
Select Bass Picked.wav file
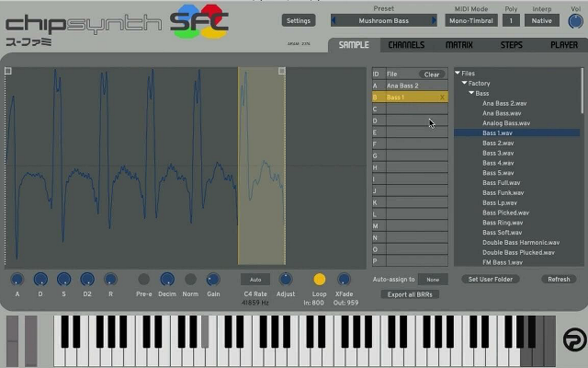click(505, 213)
